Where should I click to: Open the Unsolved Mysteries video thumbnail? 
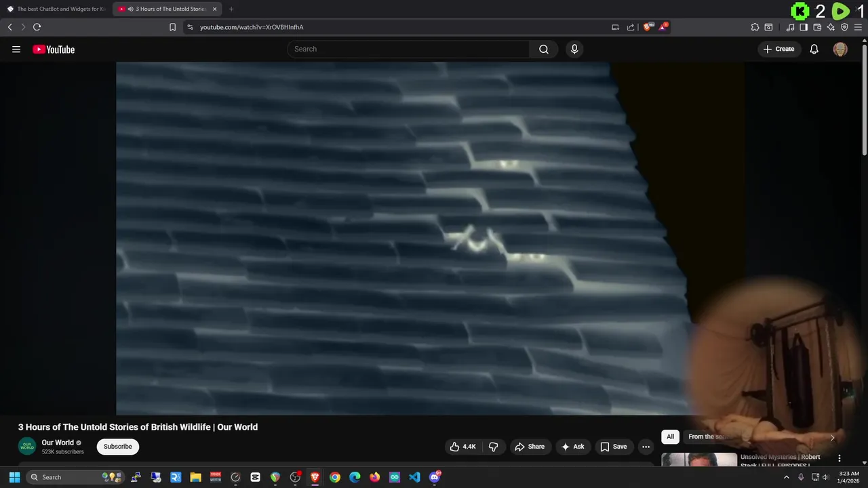click(699, 460)
